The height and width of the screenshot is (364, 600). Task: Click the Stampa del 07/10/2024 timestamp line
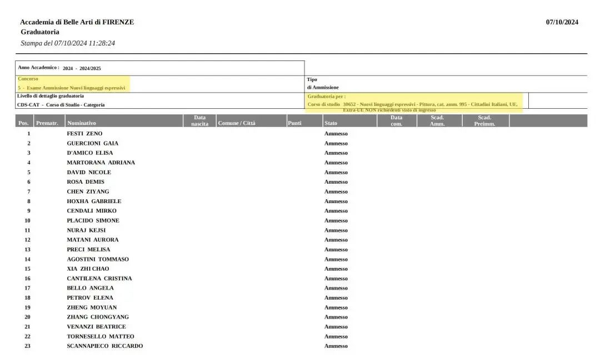pos(68,43)
